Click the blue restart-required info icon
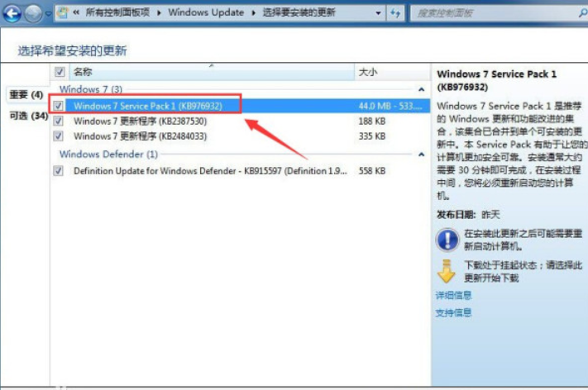588x390 pixels. coord(447,240)
